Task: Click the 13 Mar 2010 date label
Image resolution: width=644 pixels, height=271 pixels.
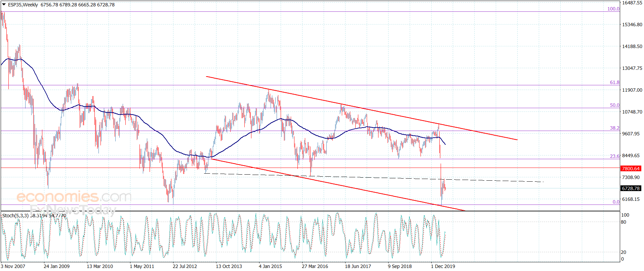Action: [x=100, y=266]
